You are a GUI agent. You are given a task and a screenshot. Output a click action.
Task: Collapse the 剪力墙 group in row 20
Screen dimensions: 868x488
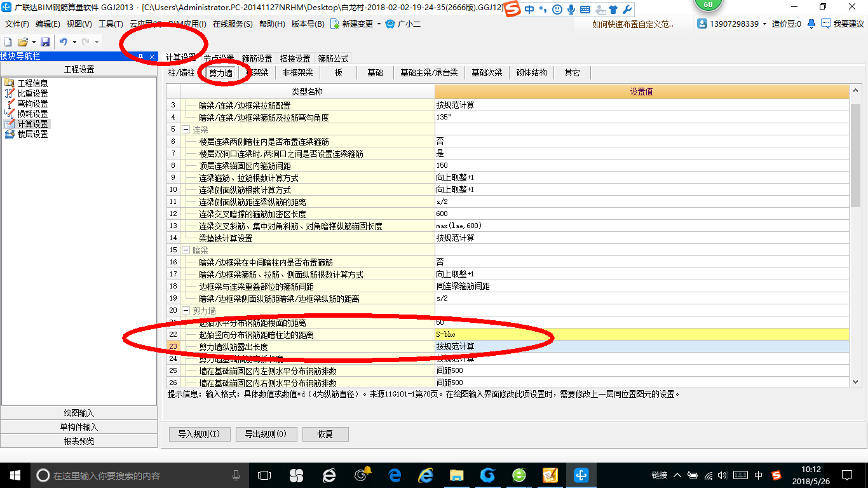pyautogui.click(x=186, y=310)
